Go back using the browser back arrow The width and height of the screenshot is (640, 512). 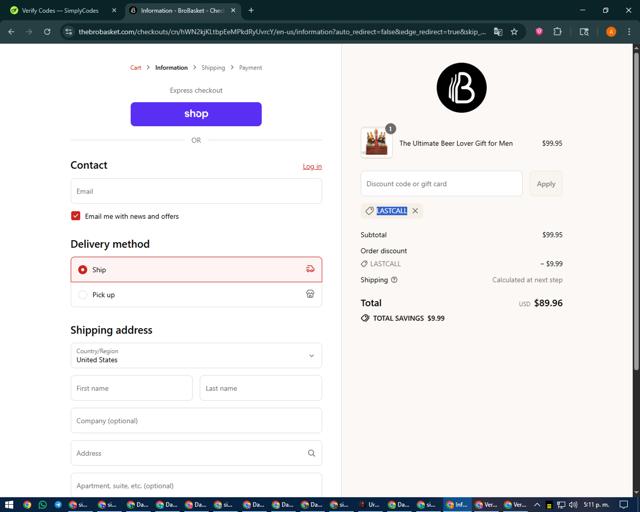[11, 31]
